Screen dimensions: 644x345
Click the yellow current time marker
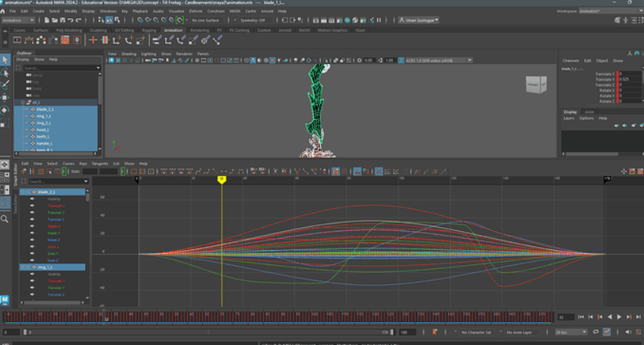(221, 179)
